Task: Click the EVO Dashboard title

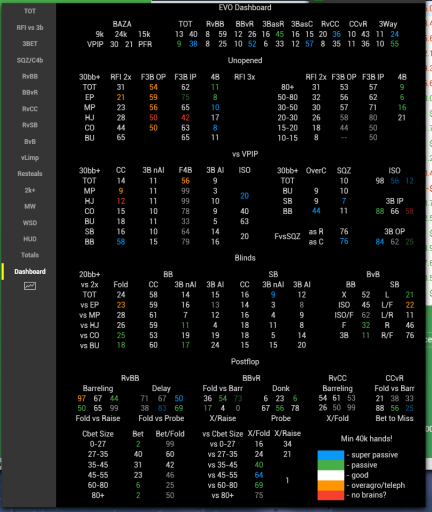Action: pos(245,7)
